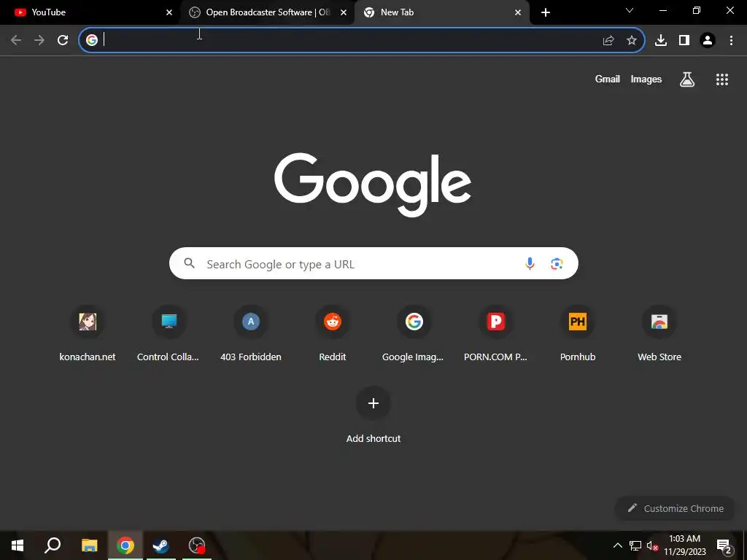Show hidden system tray icons
The width and height of the screenshot is (747, 560).
click(617, 545)
